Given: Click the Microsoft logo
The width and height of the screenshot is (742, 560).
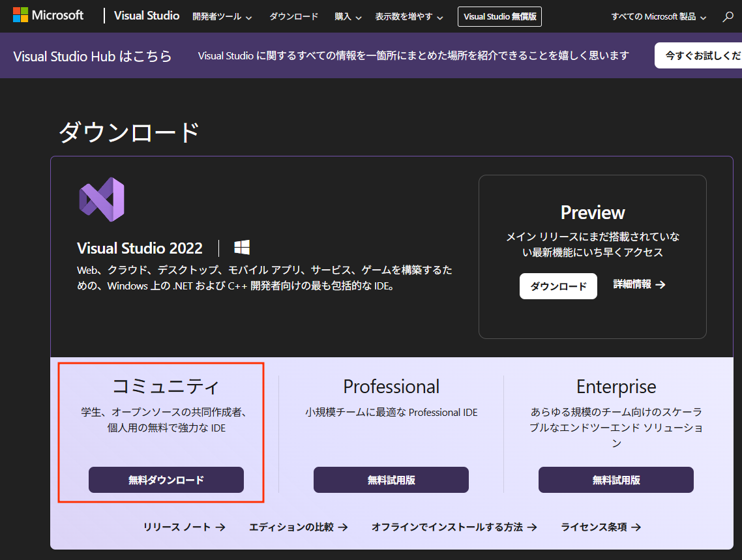Looking at the screenshot, I should click(48, 15).
